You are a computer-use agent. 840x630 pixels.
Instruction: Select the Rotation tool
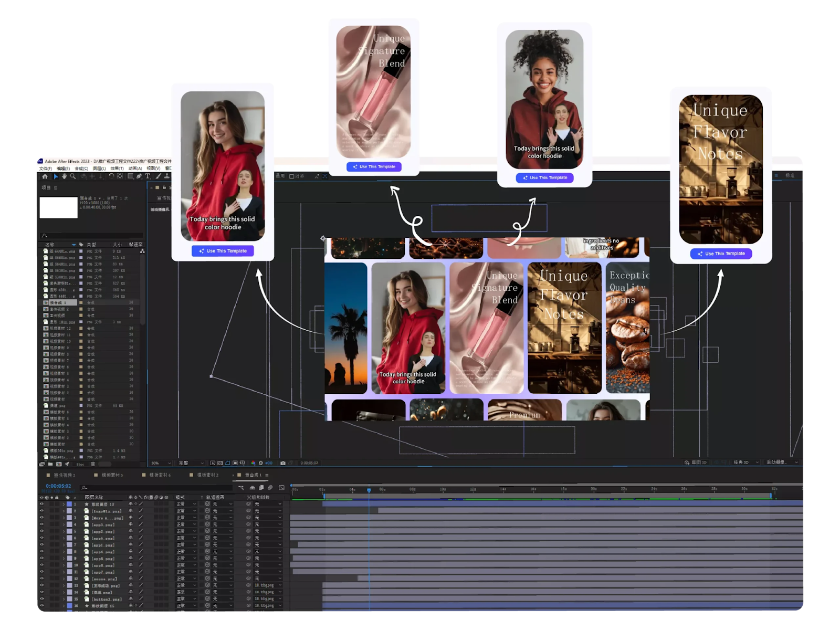click(x=111, y=176)
